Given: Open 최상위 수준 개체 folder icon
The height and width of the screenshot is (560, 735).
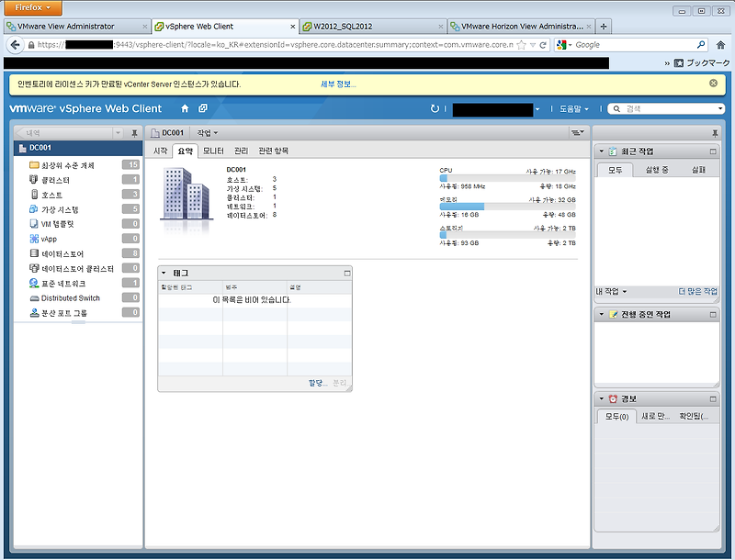Looking at the screenshot, I should pyautogui.click(x=34, y=165).
